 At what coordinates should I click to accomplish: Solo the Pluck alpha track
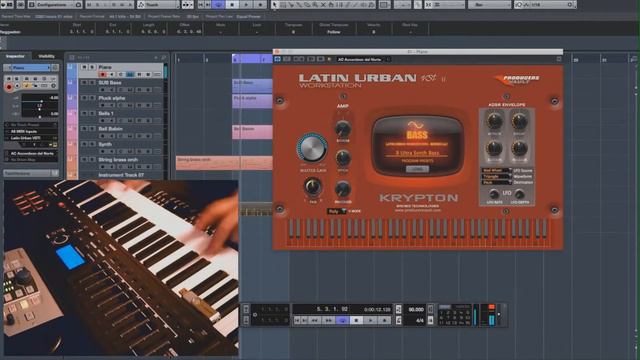click(92, 98)
